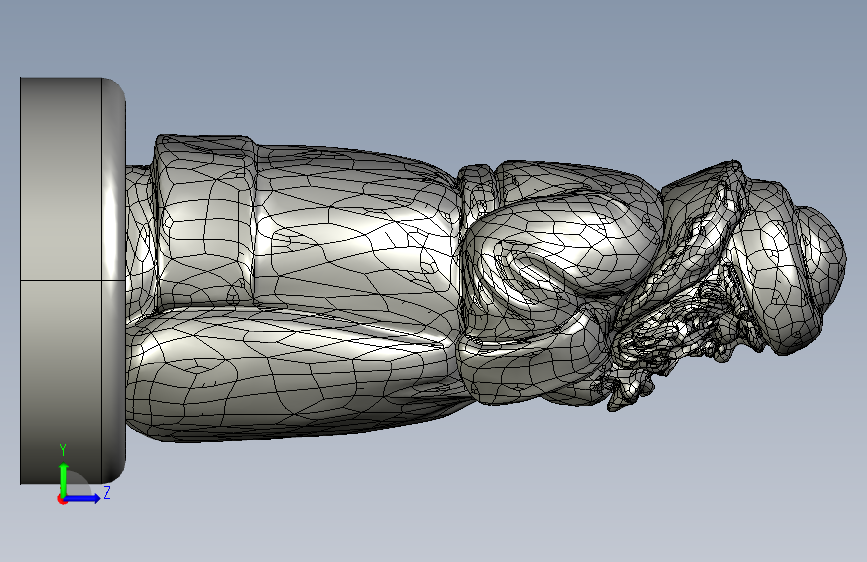867x562 pixels.
Task: Click the red origin dot of the triad
Action: click(61, 499)
